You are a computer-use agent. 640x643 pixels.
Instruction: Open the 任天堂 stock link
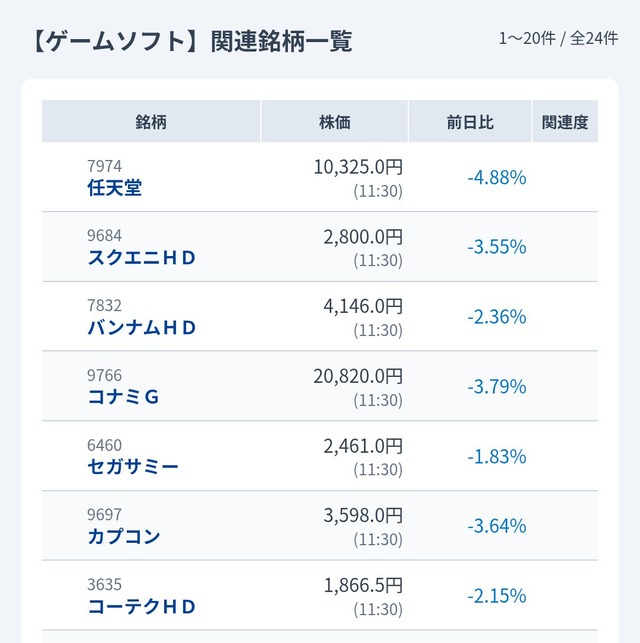[115, 187]
